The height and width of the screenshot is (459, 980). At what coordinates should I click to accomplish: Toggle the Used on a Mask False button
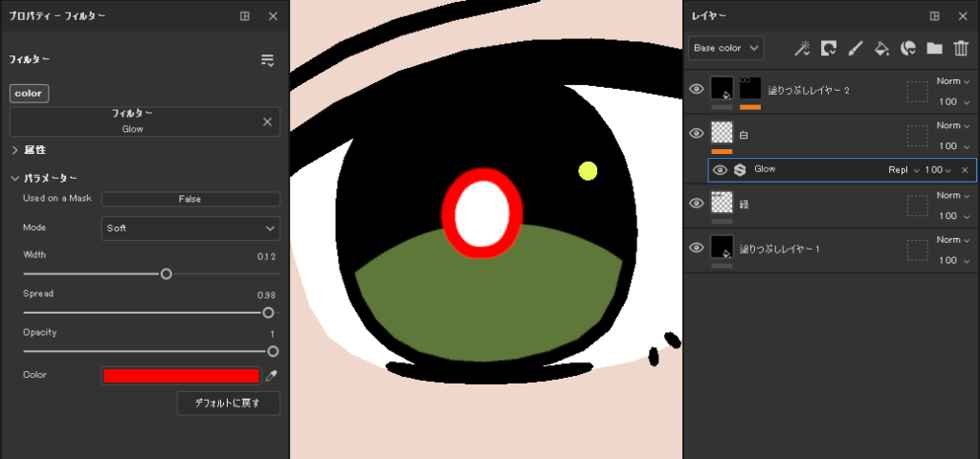[x=190, y=199]
